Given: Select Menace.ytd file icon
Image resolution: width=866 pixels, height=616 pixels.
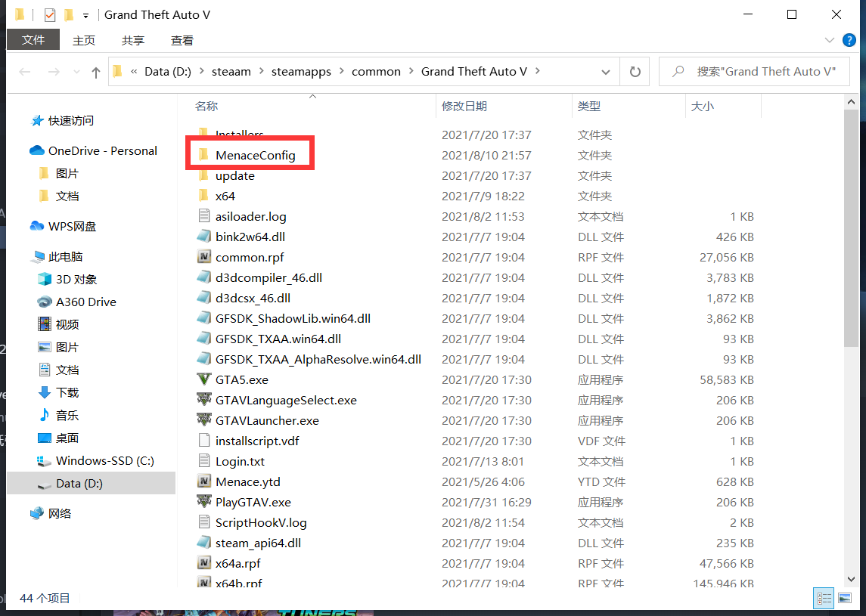Looking at the screenshot, I should 203,481.
